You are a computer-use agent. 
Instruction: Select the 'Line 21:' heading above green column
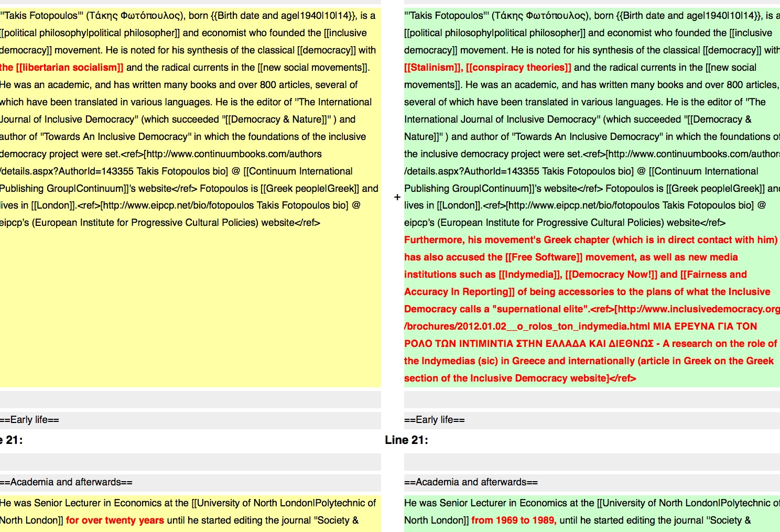pyautogui.click(x=406, y=440)
